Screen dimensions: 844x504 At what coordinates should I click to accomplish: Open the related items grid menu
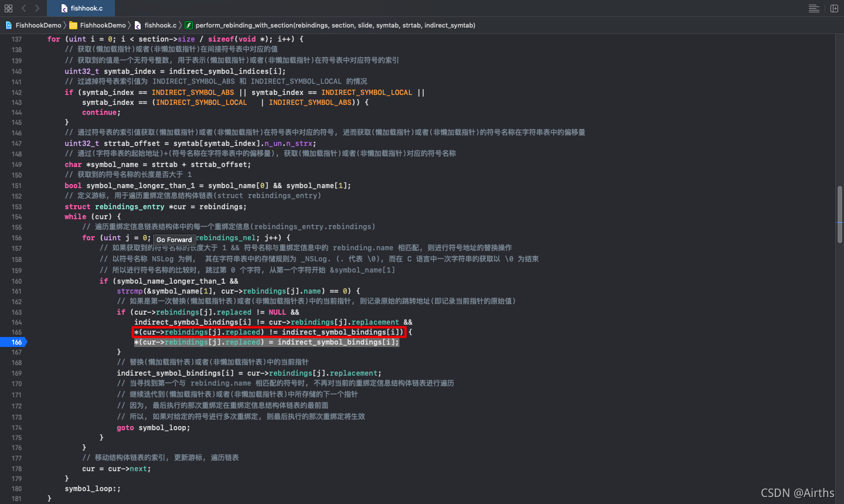click(x=8, y=8)
